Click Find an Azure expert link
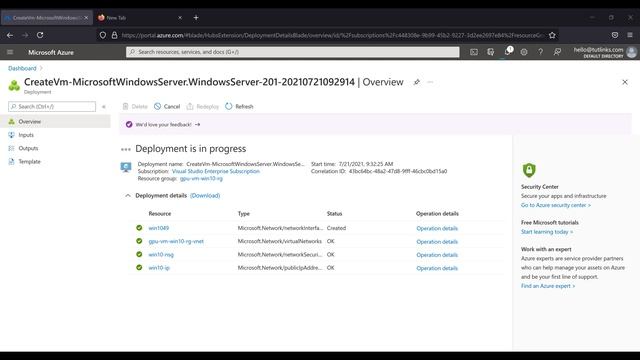The width and height of the screenshot is (640, 360). pyautogui.click(x=548, y=286)
